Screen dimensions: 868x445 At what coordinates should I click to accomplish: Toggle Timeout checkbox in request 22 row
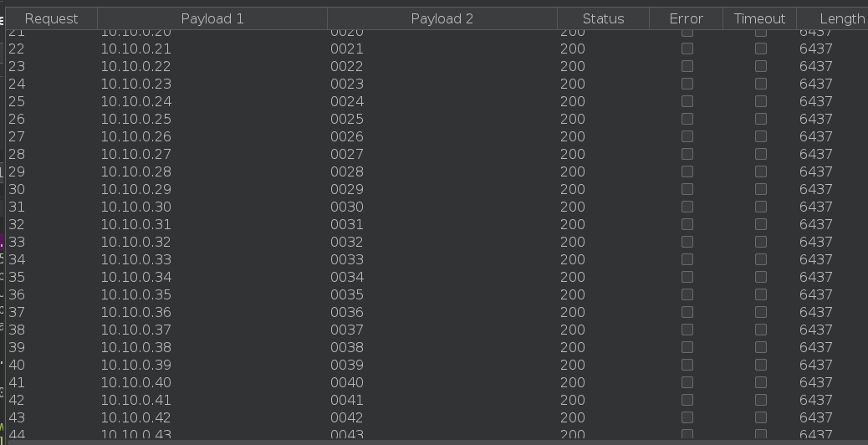click(761, 49)
